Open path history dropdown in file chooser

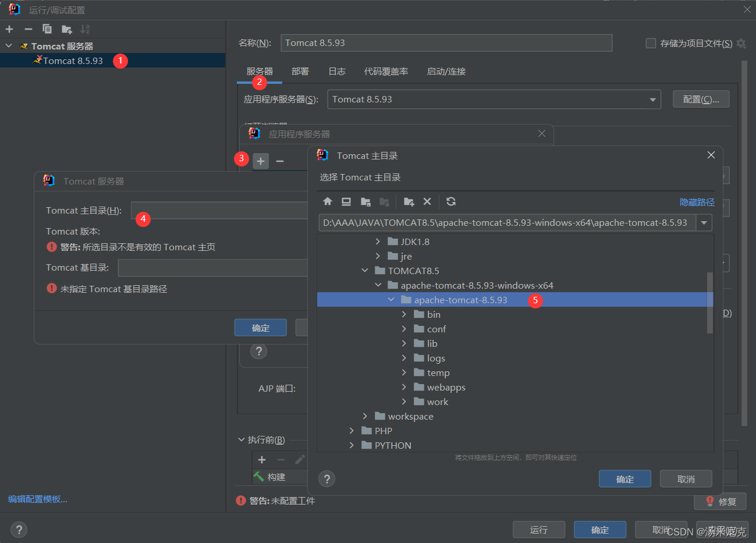704,223
